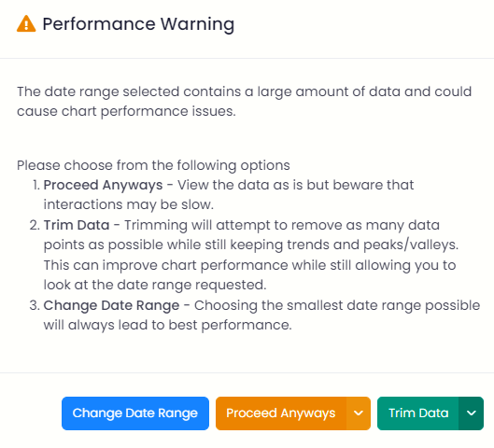Click bold Trim Data label in list
The width and height of the screenshot is (494, 448).
click(x=77, y=225)
